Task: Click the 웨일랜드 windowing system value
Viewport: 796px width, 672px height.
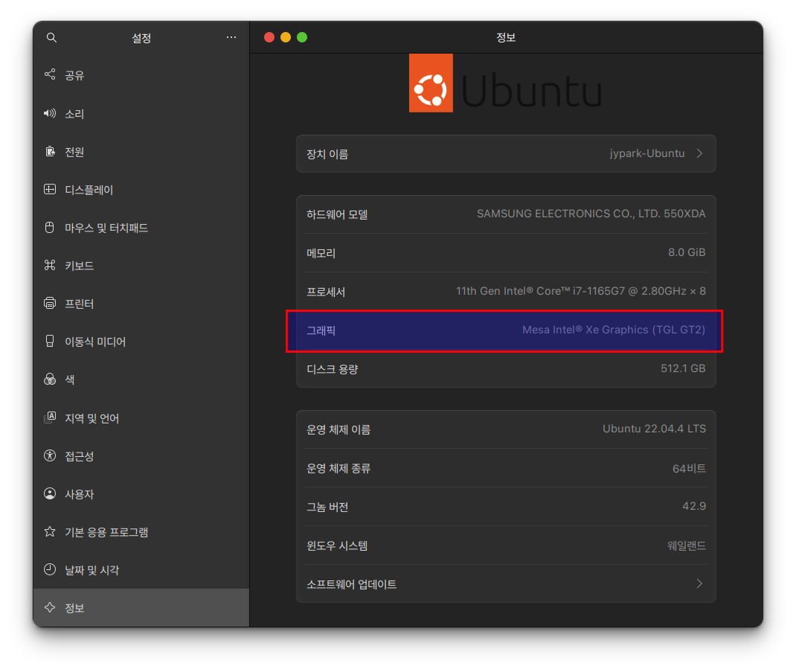Action: (x=687, y=545)
